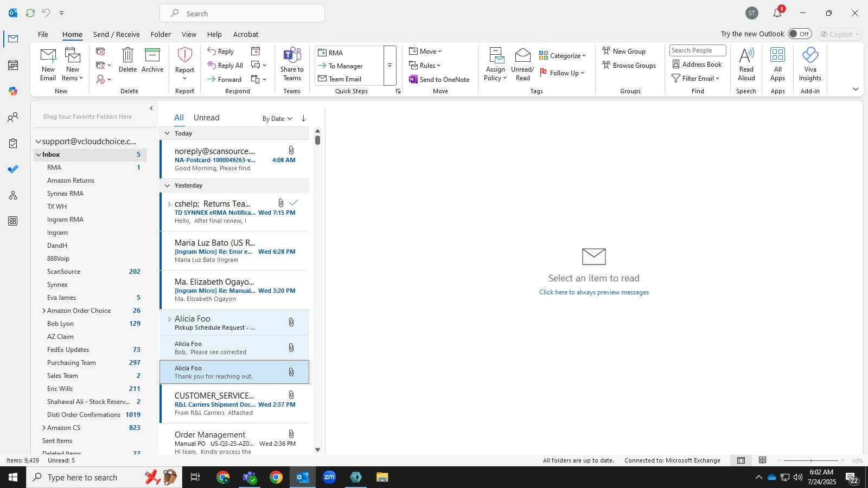Viewport: 868px width, 488px height.
Task: Click the Undo arrow in title bar
Action: pyautogui.click(x=46, y=13)
